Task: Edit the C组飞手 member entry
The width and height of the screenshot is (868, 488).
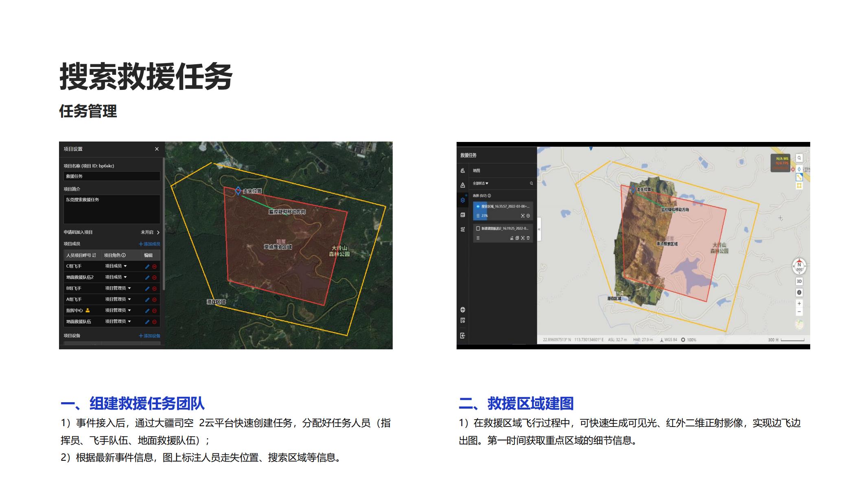Action: click(x=147, y=266)
